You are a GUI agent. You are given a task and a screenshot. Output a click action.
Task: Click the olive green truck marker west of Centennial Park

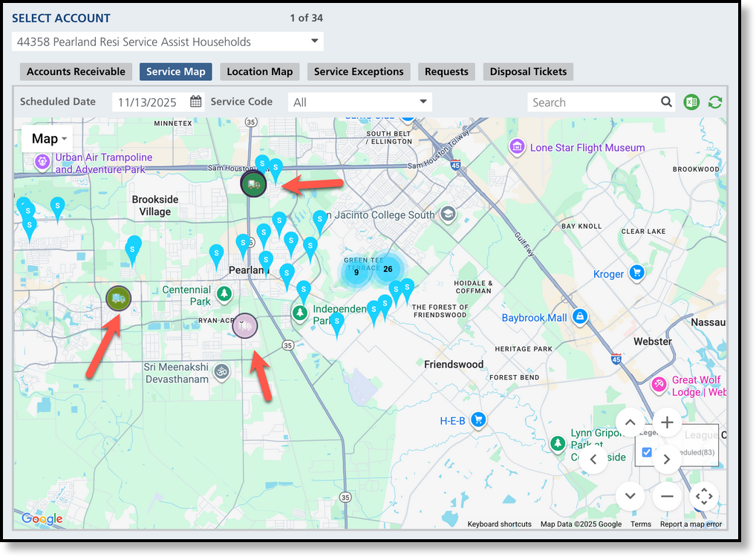click(119, 298)
